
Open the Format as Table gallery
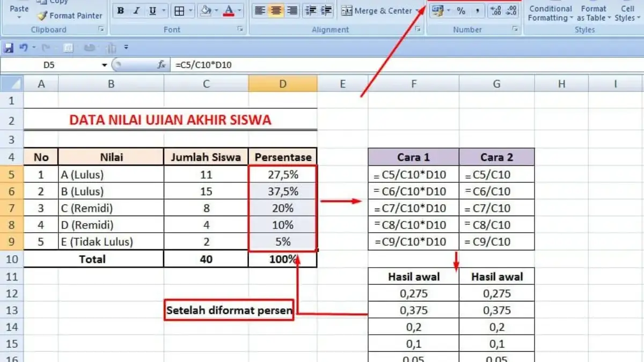tap(594, 13)
